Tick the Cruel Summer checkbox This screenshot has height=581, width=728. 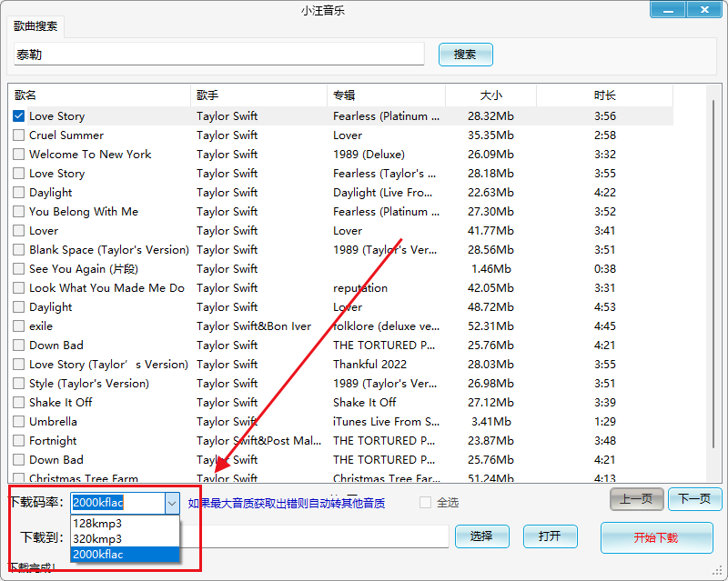[x=18, y=135]
